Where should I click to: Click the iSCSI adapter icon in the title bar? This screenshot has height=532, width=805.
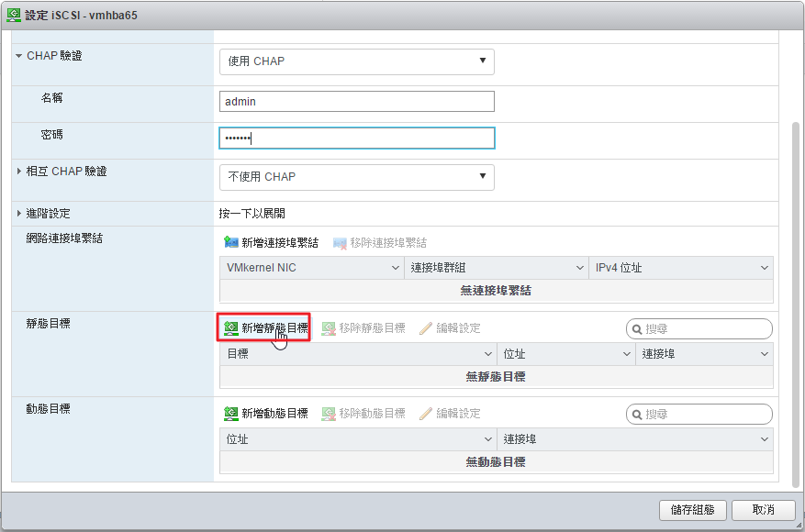point(14,15)
